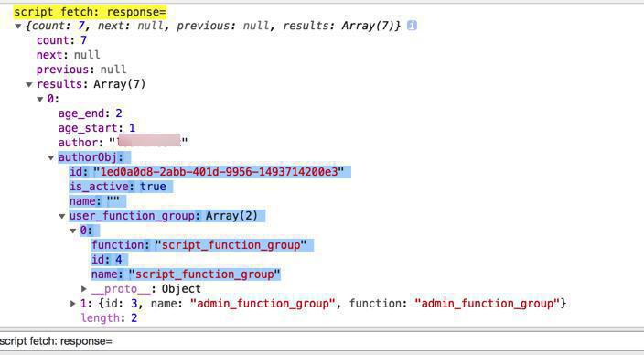Click highlighted 'script fetch: response=' log header
644x355 pixels.
pyautogui.click(x=90, y=12)
